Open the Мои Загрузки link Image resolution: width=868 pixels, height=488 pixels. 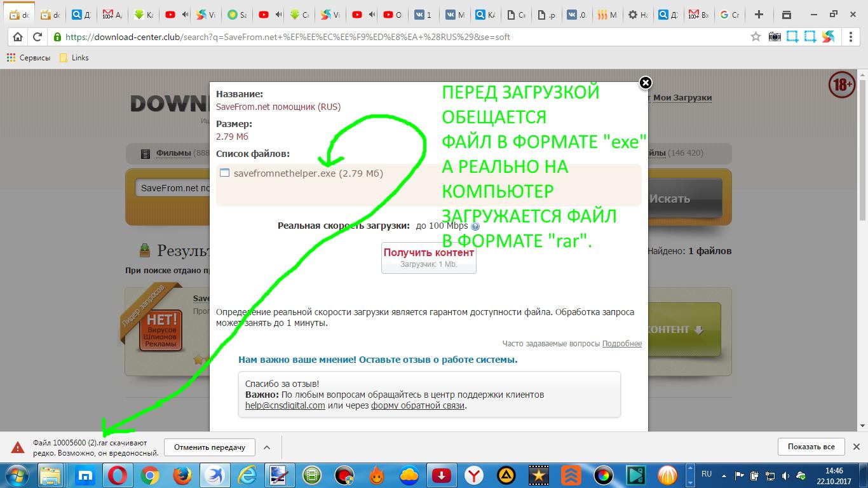(x=682, y=98)
